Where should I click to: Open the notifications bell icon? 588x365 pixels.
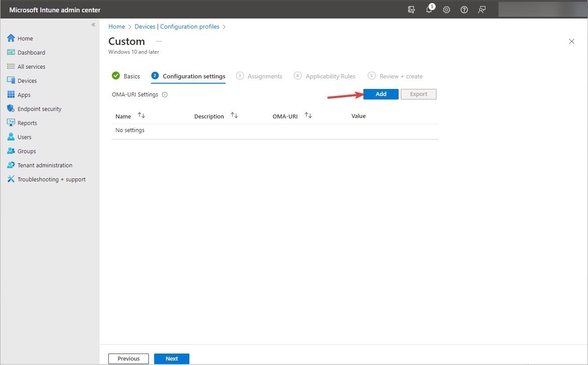click(429, 10)
